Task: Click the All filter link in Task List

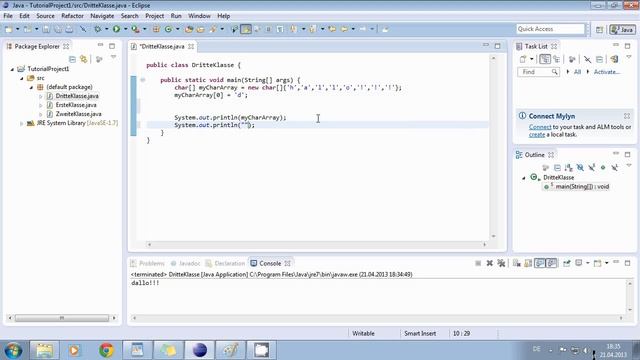Action: (x=577, y=72)
